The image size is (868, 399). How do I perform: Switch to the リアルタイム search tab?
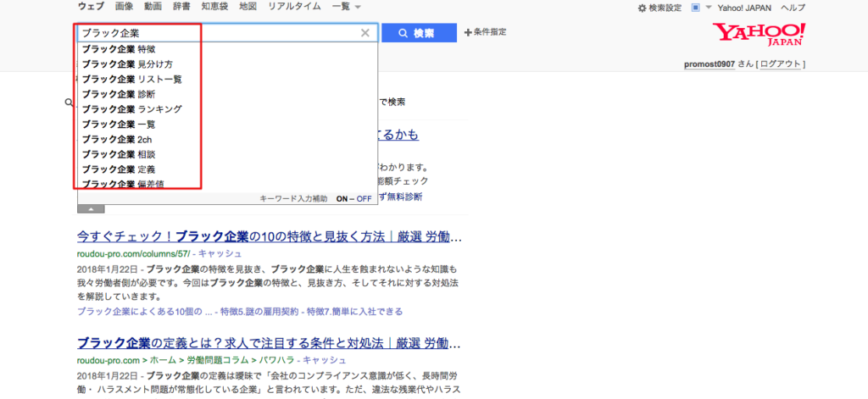(x=292, y=7)
